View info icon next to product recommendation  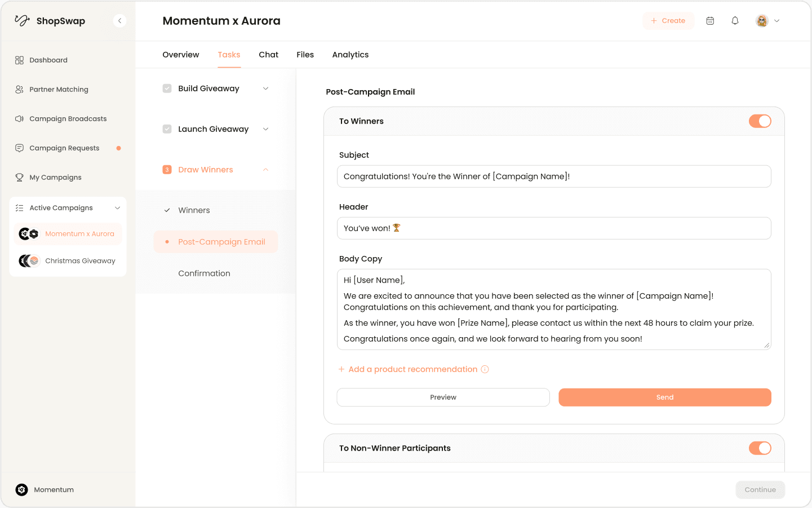point(485,369)
